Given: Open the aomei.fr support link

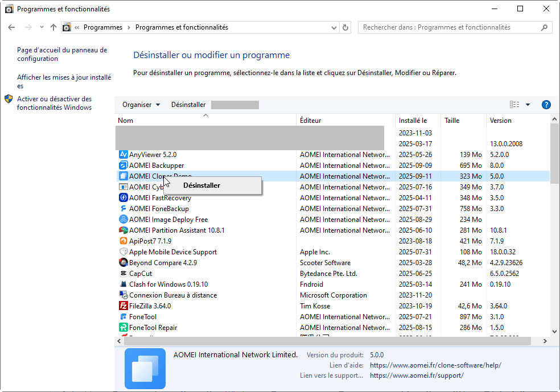Looking at the screenshot, I should [x=417, y=376].
